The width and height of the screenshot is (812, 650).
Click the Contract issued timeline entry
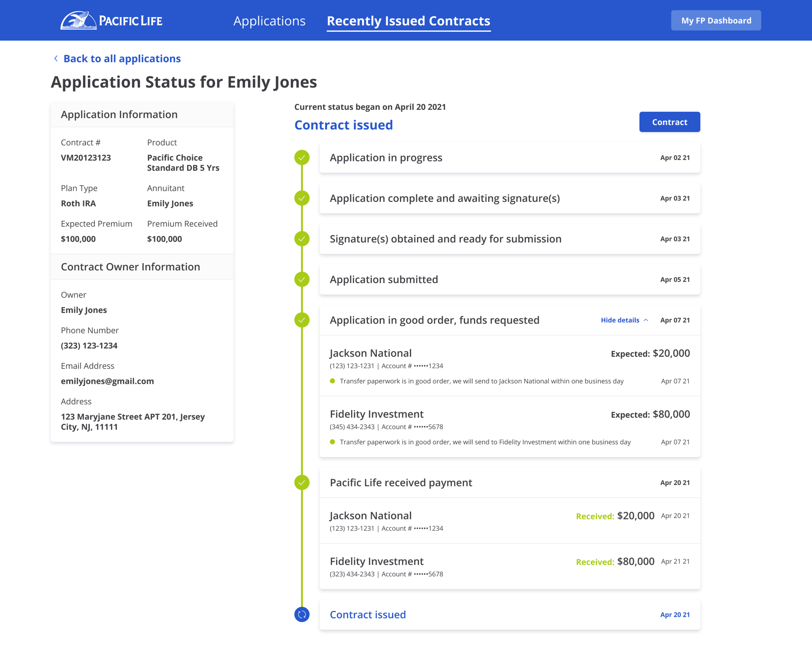tap(509, 615)
